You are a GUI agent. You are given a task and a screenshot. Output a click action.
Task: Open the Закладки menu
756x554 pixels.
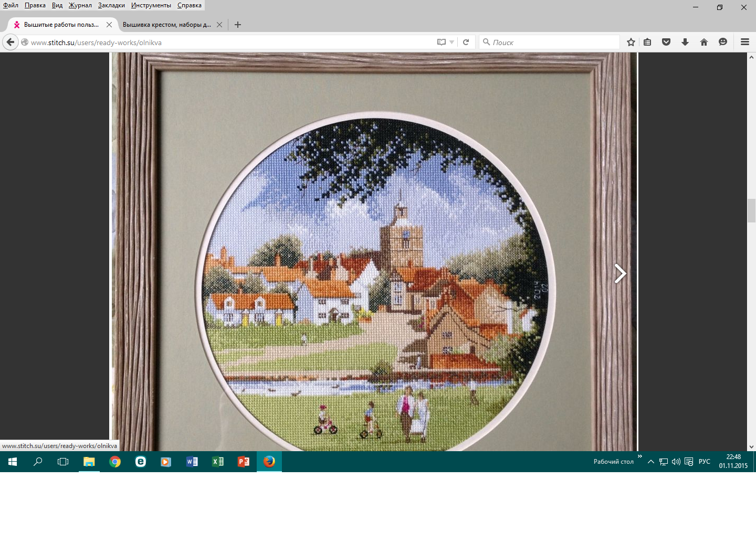pyautogui.click(x=111, y=5)
